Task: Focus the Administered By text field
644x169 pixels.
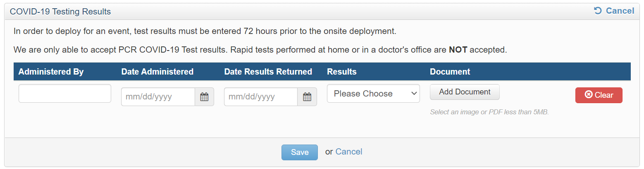Action: click(65, 94)
